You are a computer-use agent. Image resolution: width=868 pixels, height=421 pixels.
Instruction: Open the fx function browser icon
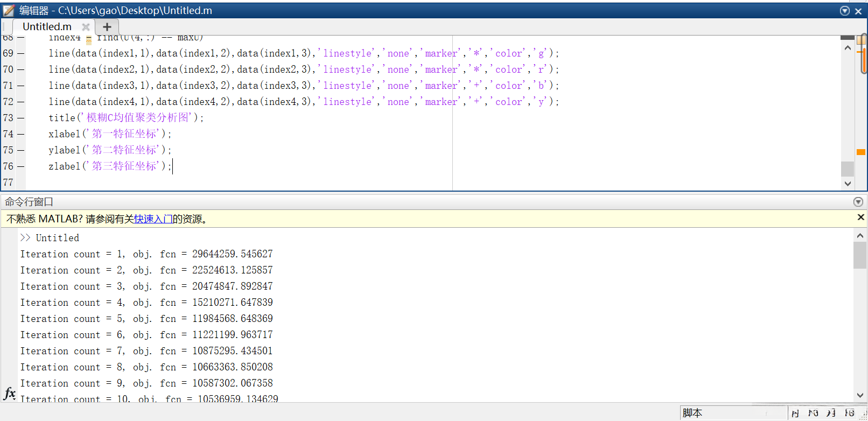(10, 393)
